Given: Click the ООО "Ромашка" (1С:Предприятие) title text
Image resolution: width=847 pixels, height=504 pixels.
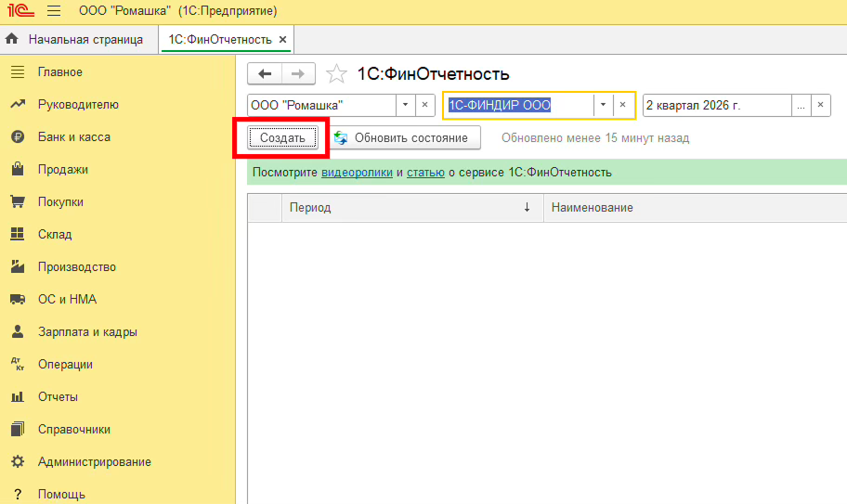Looking at the screenshot, I should click(177, 11).
